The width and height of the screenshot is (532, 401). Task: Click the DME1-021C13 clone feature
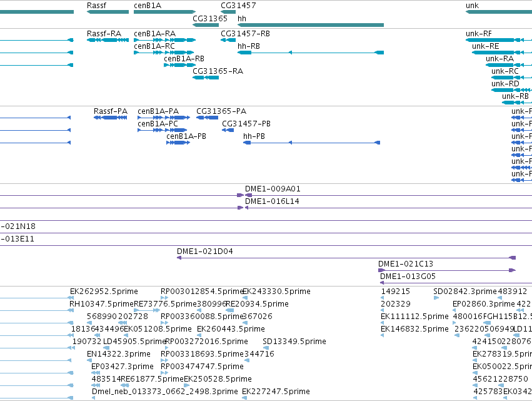pyautogui.click(x=447, y=270)
